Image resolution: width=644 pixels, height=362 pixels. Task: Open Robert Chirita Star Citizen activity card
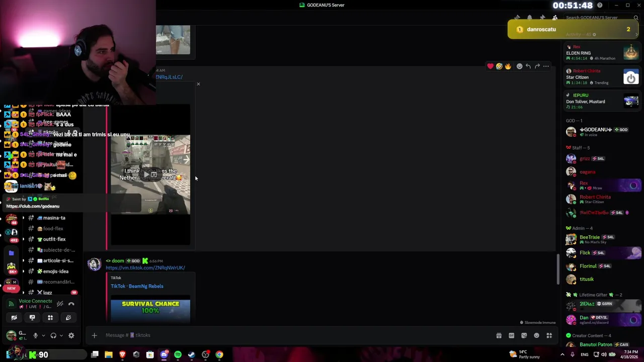pos(602,77)
